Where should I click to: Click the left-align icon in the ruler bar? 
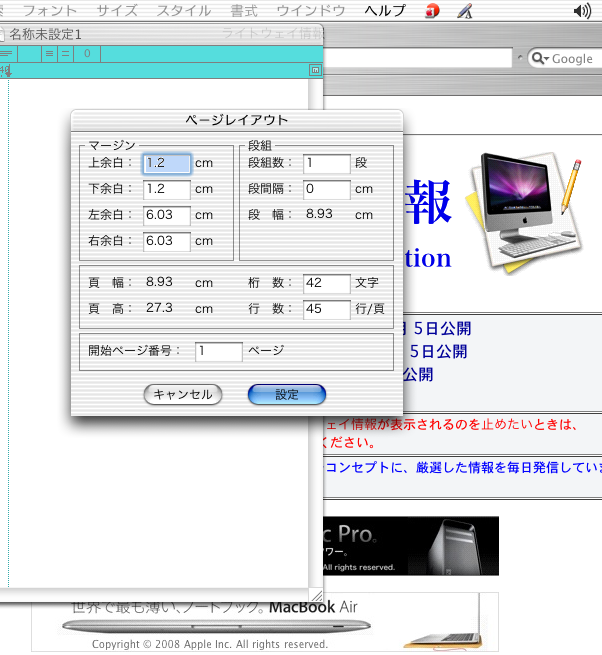click(x=7, y=53)
